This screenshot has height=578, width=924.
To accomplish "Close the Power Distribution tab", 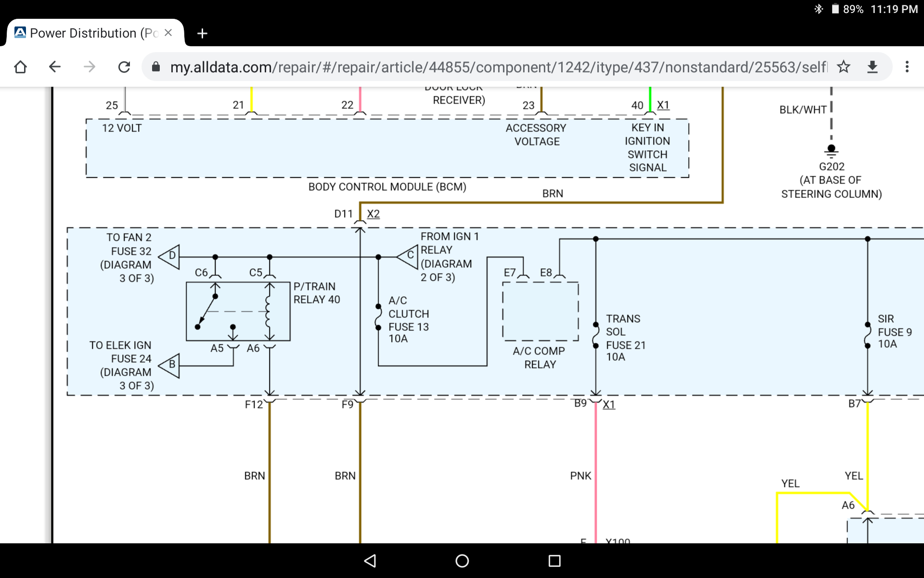I will coord(168,33).
